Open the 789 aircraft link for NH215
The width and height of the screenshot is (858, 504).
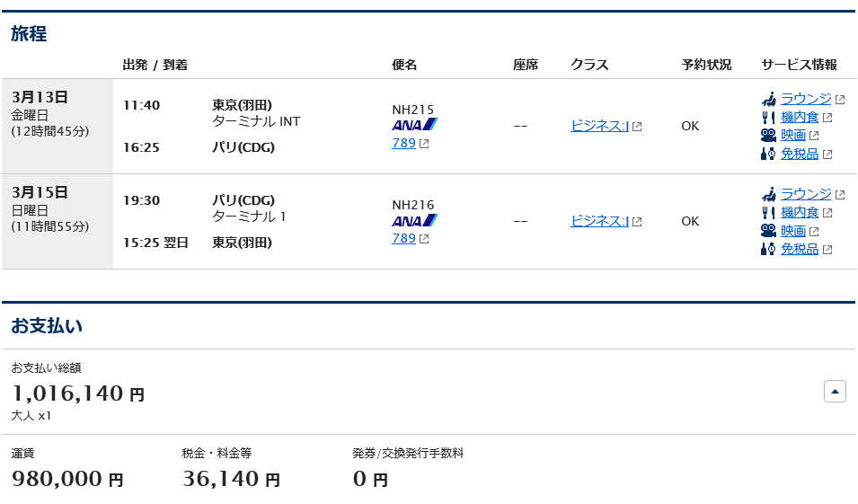(403, 144)
